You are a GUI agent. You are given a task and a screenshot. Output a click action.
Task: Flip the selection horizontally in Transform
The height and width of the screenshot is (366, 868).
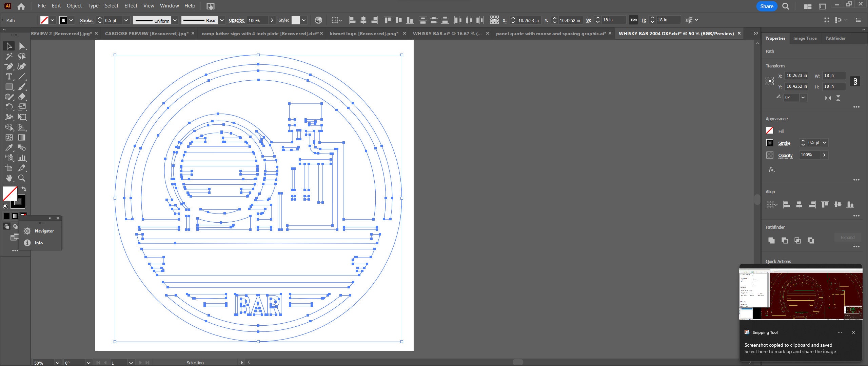pos(827,98)
